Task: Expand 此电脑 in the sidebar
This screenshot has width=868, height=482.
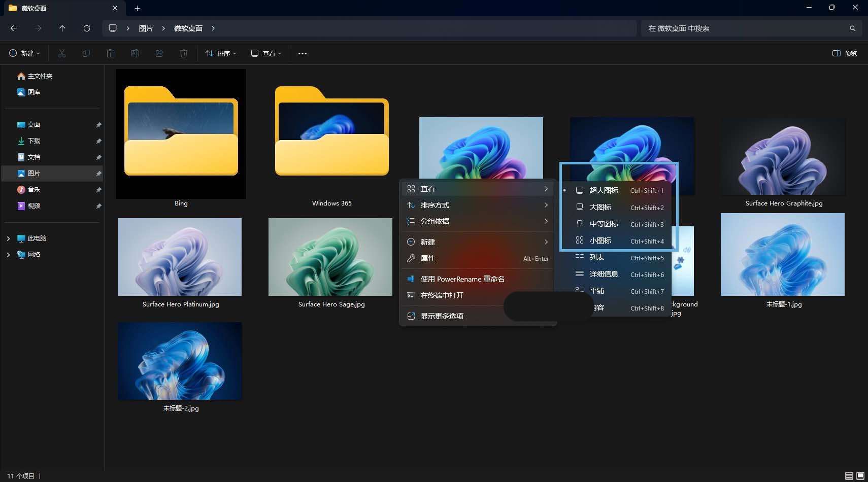Action: [x=8, y=238]
